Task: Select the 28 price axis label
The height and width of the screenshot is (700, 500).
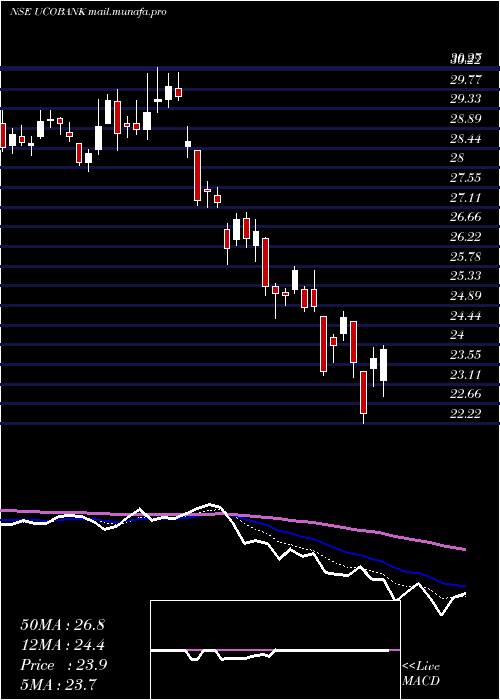Action: coord(458,158)
